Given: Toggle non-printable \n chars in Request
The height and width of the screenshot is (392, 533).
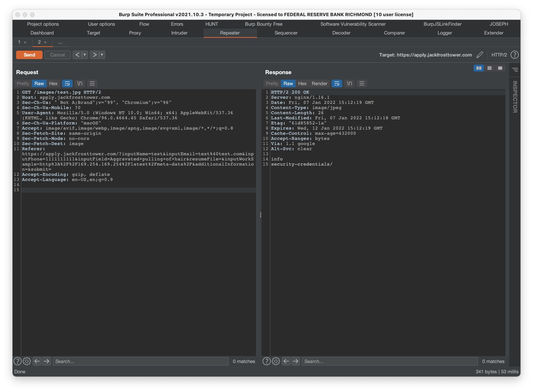Looking at the screenshot, I should click(x=80, y=84).
